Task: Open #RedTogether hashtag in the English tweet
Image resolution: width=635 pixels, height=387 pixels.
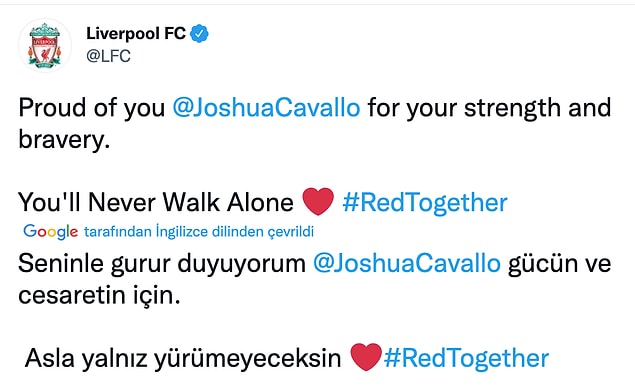Action: click(425, 202)
